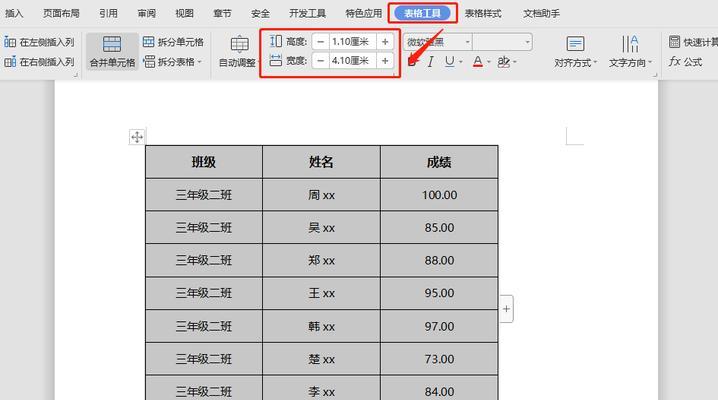Screen dimensions: 718x400
Task: Click the score cell 84.00
Action: 439,389
